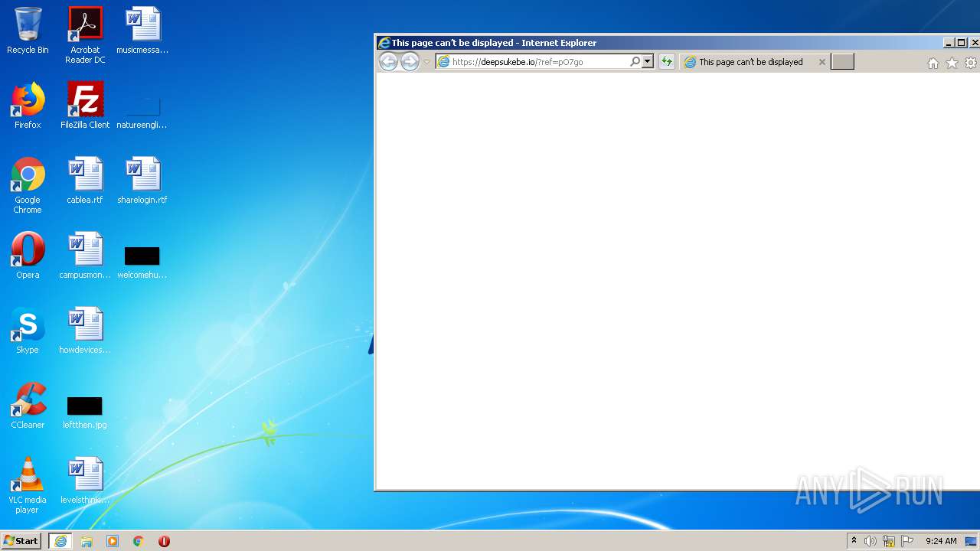Select the Opera desktop shortcut

28,256
